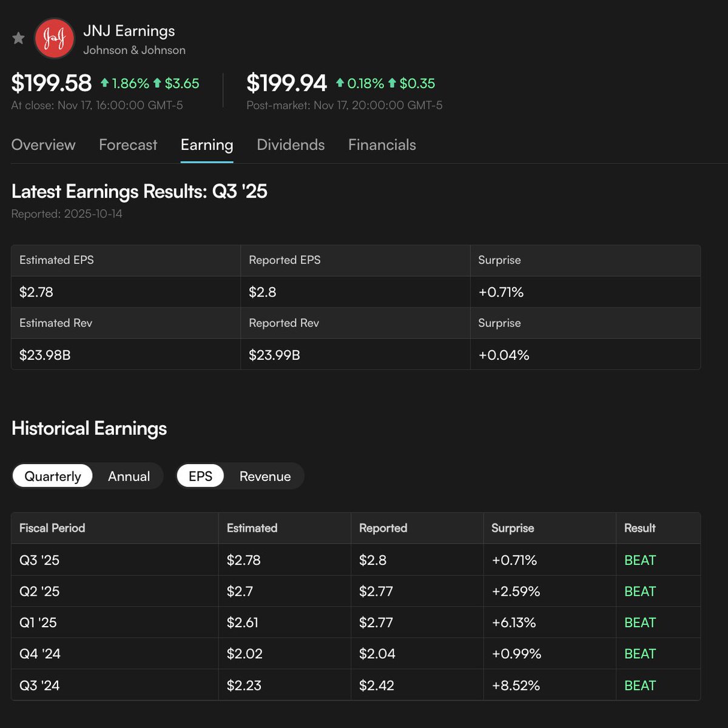
Task: Switch historical earnings to Revenue
Action: [265, 476]
